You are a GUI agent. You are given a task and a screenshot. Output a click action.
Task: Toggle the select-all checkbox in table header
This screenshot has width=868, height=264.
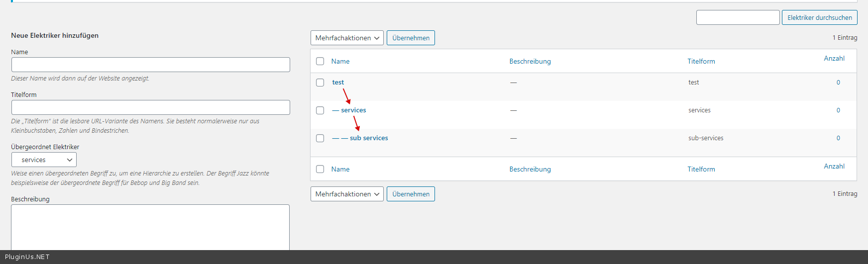coord(320,61)
